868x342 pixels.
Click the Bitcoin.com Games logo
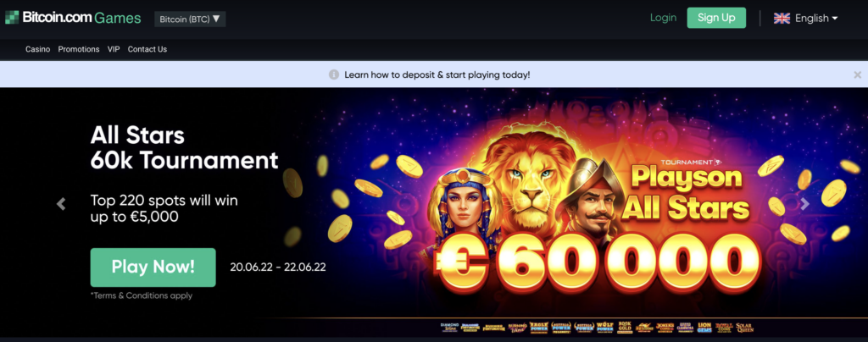tap(73, 18)
